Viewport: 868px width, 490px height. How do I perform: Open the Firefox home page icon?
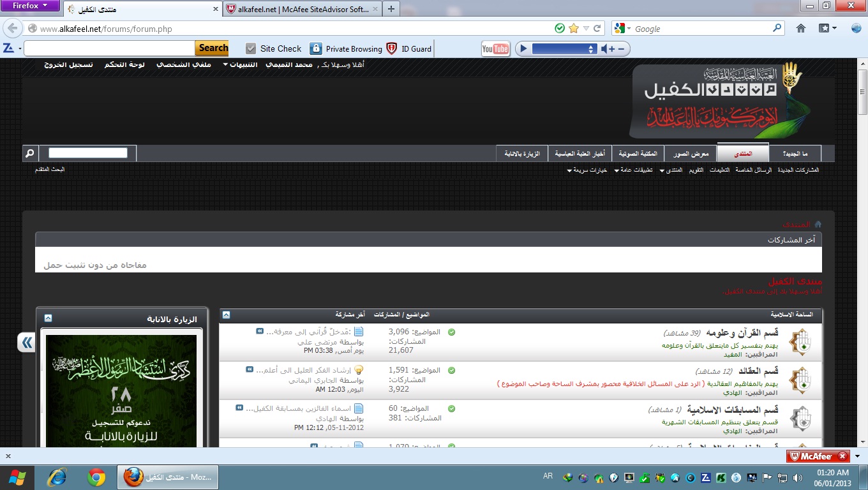pyautogui.click(x=801, y=28)
